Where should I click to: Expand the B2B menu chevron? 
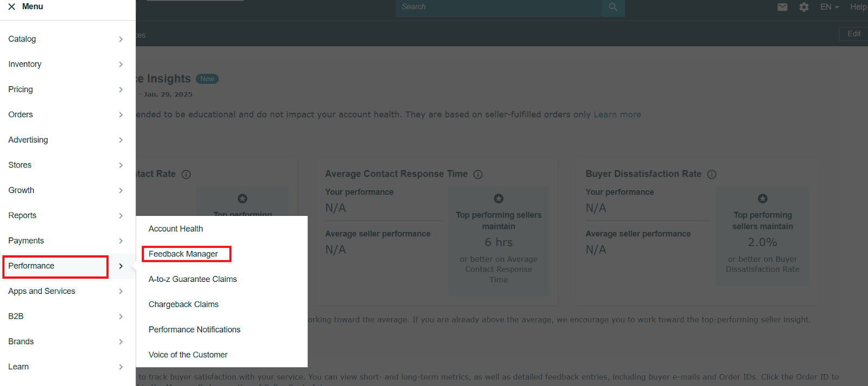(121, 316)
